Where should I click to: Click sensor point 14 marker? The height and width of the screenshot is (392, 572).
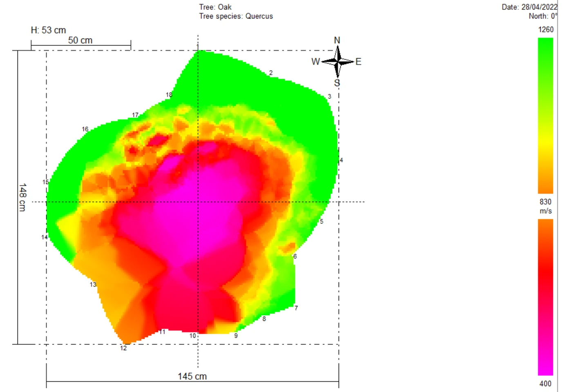(45, 237)
